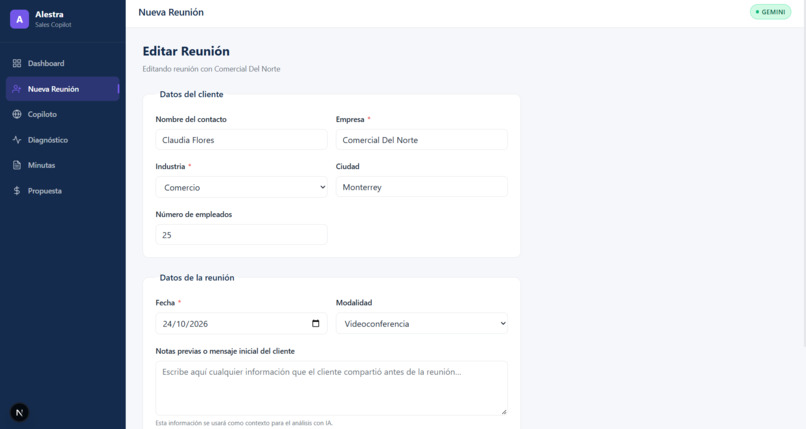Open the Diagnóstico page
This screenshot has height=429, width=806.
(x=63, y=140)
